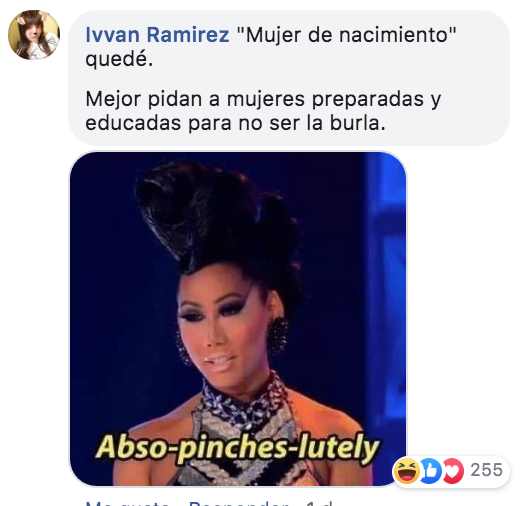
Task: Click the Abso-pinches-lutely caption on GIF
Action: click(x=238, y=448)
